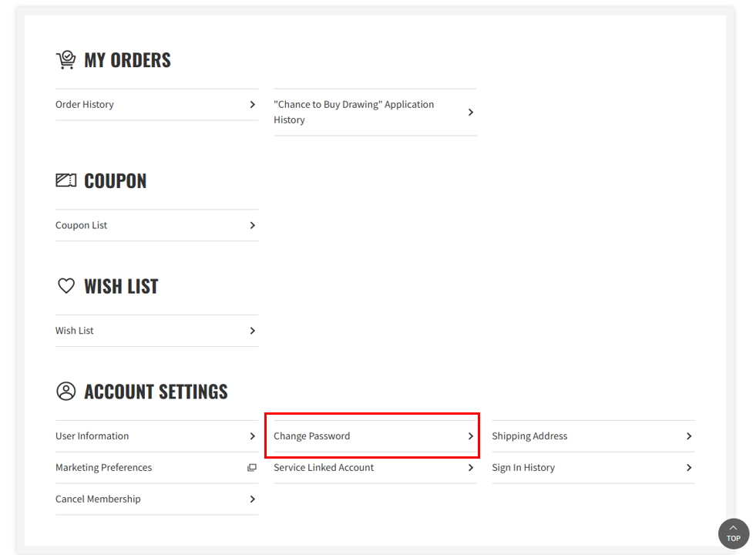
Task: Click the Wish List heart icon
Action: point(66,286)
